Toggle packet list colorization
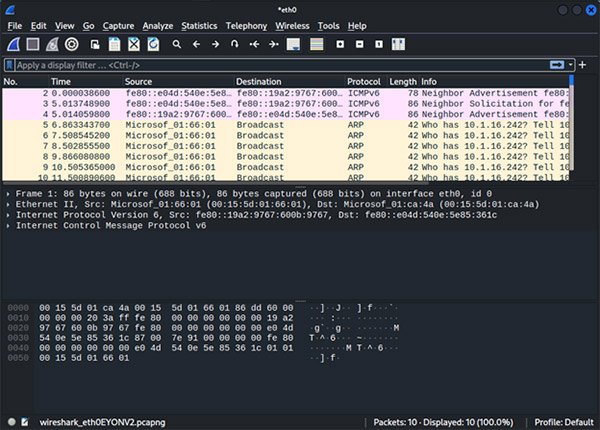 pyautogui.click(x=315, y=45)
